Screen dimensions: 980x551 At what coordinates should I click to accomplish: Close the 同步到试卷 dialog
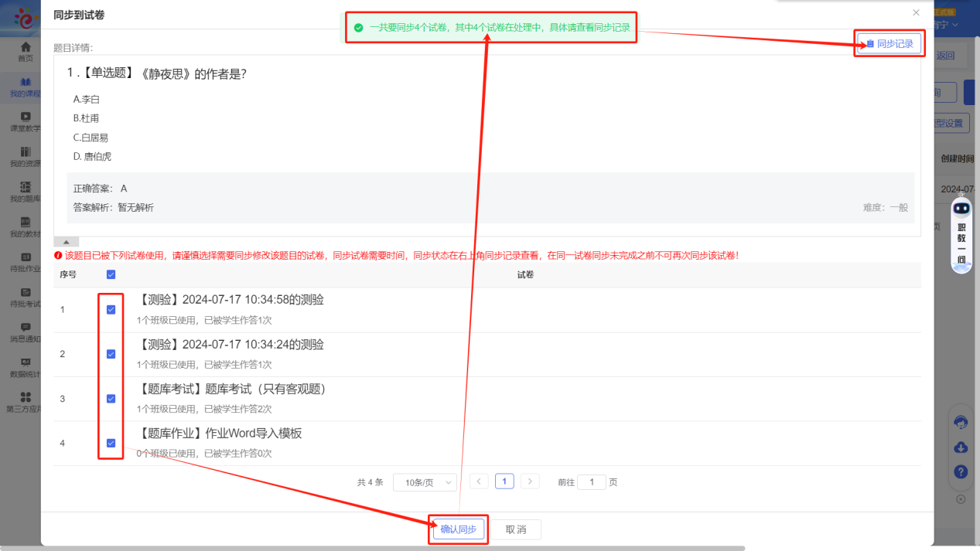pyautogui.click(x=916, y=13)
